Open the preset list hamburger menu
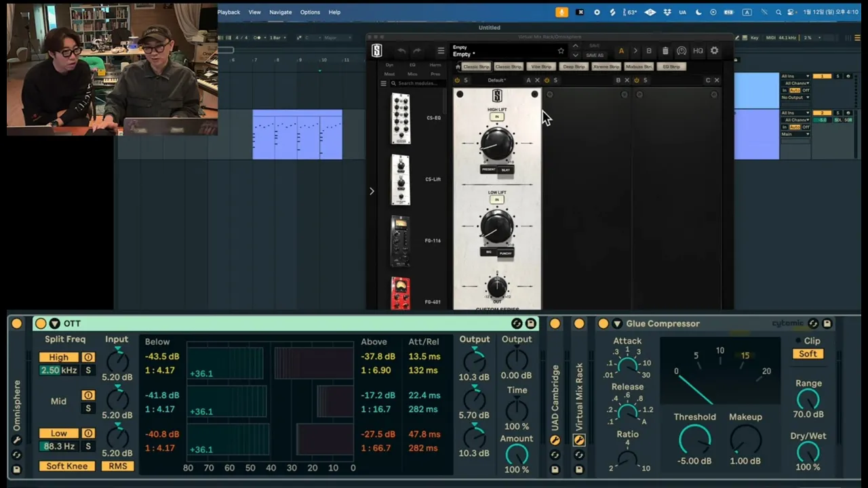This screenshot has width=868, height=488. coord(441,51)
